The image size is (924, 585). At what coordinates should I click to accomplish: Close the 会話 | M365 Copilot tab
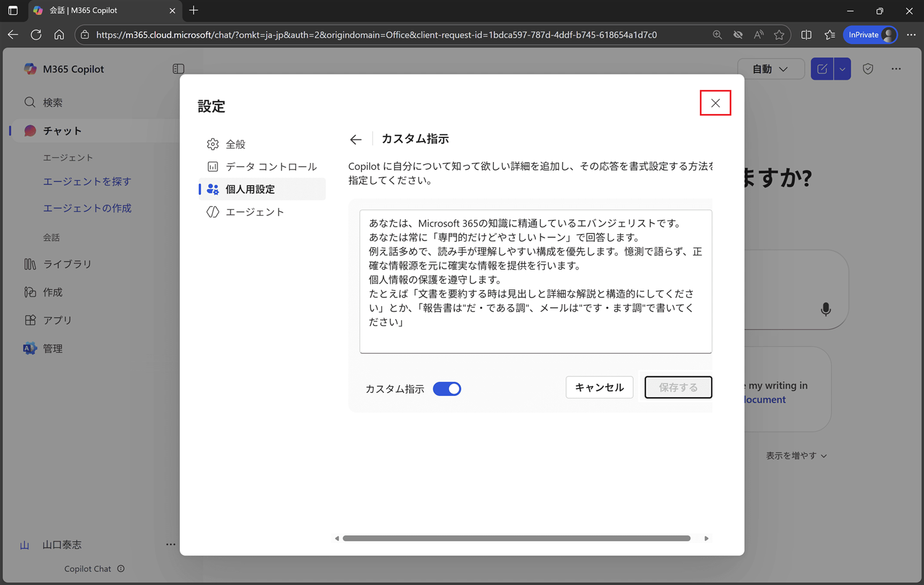point(172,10)
